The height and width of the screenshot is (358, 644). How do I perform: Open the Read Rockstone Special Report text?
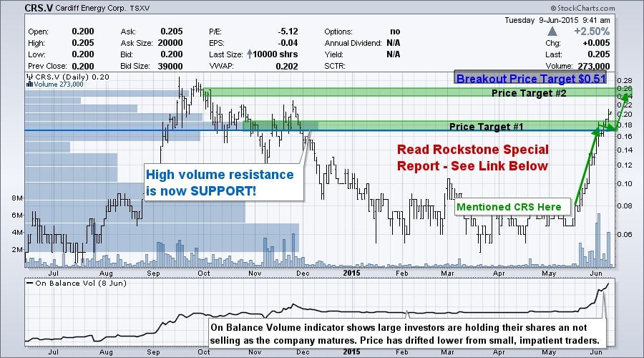point(472,158)
